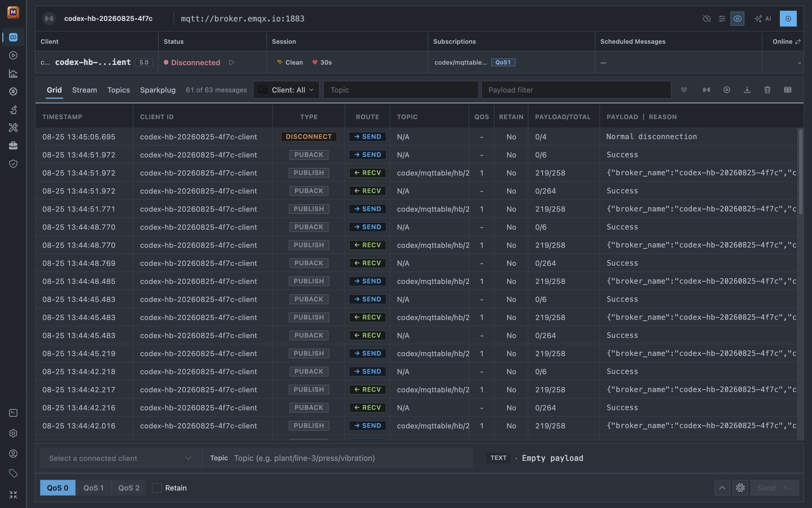This screenshot has height=508, width=812.
Task: Click the sliders filter icon in top bar
Action: pos(722,19)
